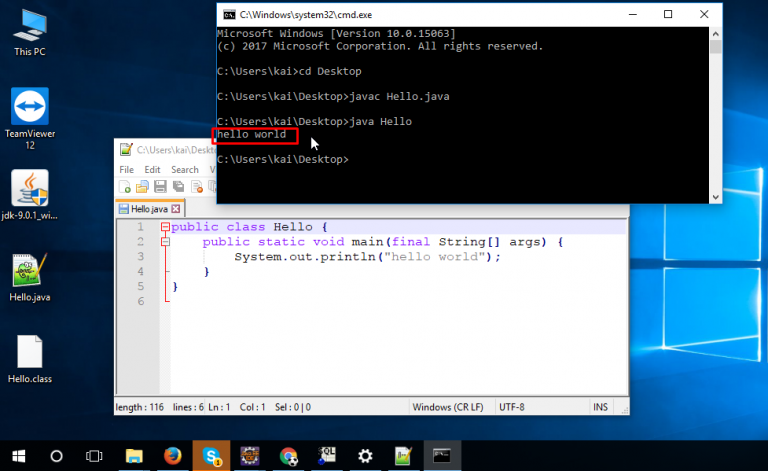Open Skype from the taskbar

pos(210,456)
